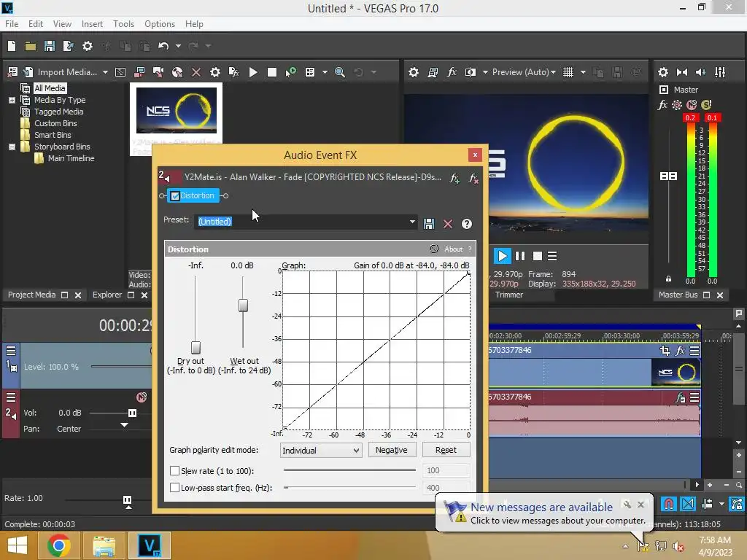This screenshot has width=747, height=560.
Task: Create a new project with the New icon
Action: [x=12, y=46]
